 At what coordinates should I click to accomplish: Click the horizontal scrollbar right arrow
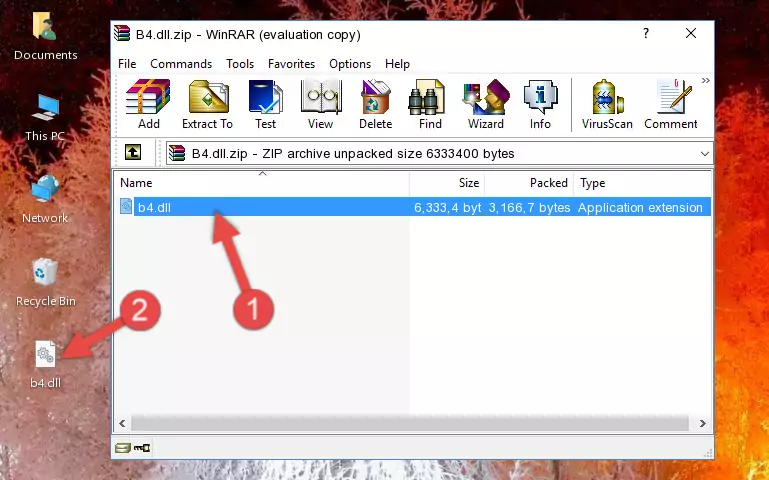[702, 423]
